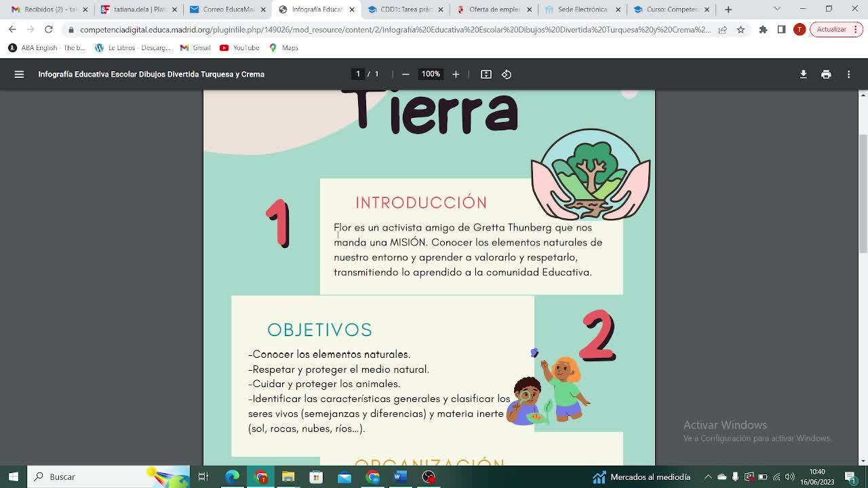Click the text "-Cuidar y proteger los animales."
The image size is (868, 488).
click(x=324, y=384)
